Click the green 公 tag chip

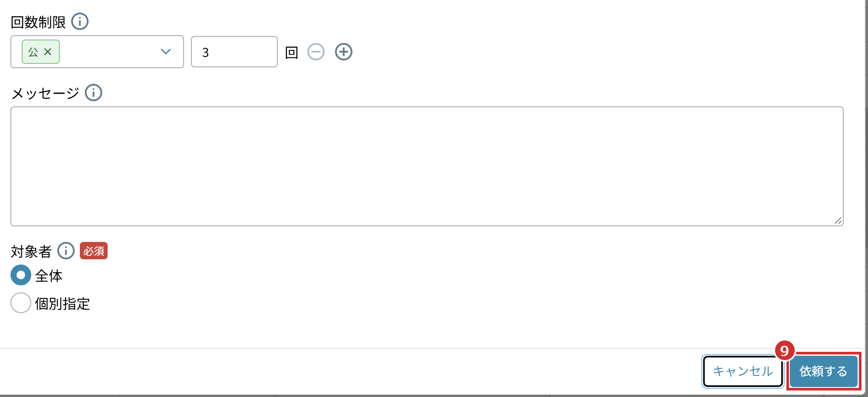(x=41, y=52)
